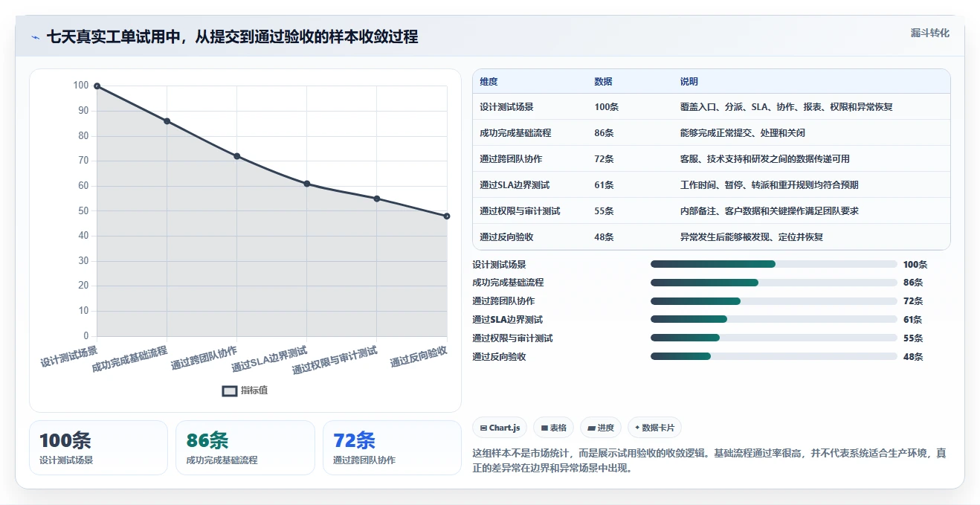Click the lightning icon beside the title
This screenshot has height=505, width=980.
click(35, 37)
